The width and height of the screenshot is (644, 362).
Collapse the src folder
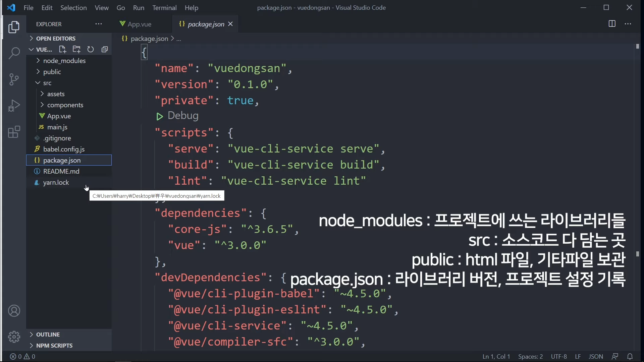47,83
